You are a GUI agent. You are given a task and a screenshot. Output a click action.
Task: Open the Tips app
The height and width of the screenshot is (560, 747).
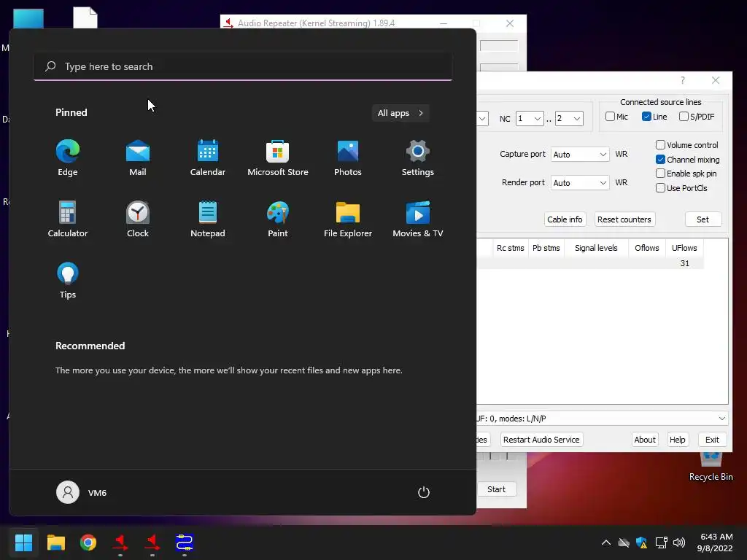click(x=68, y=281)
